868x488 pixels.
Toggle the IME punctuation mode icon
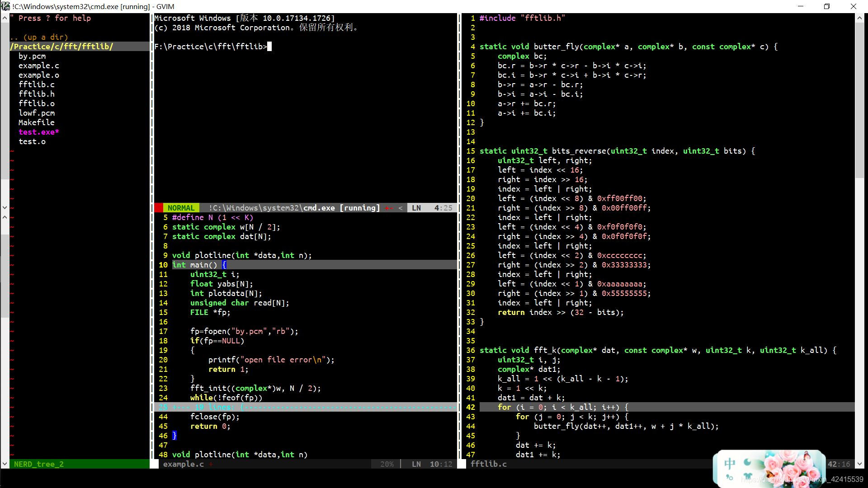tap(729, 477)
